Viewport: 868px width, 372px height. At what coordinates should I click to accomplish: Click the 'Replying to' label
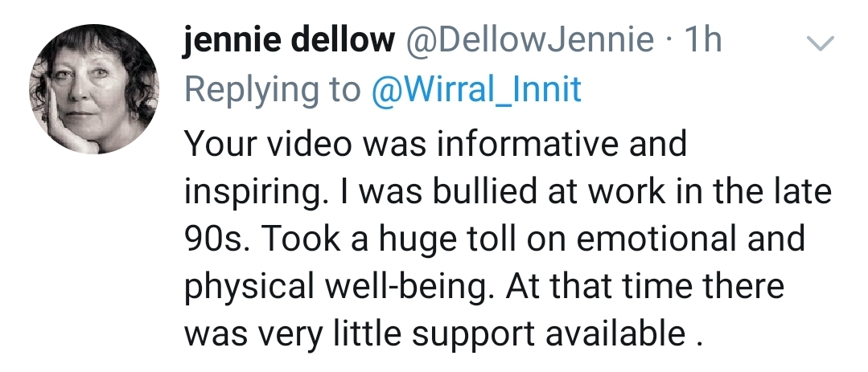click(273, 89)
